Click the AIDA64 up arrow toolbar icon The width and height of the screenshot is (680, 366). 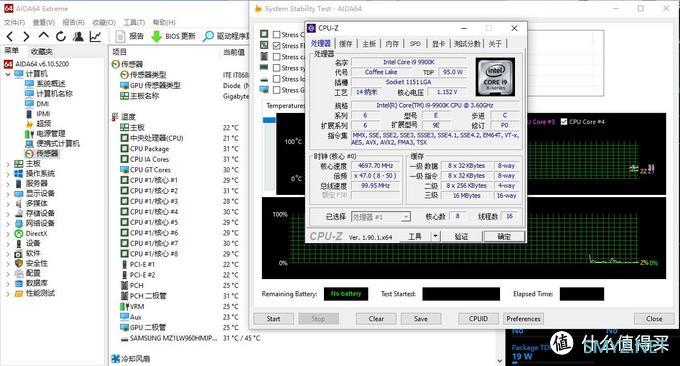43,36
